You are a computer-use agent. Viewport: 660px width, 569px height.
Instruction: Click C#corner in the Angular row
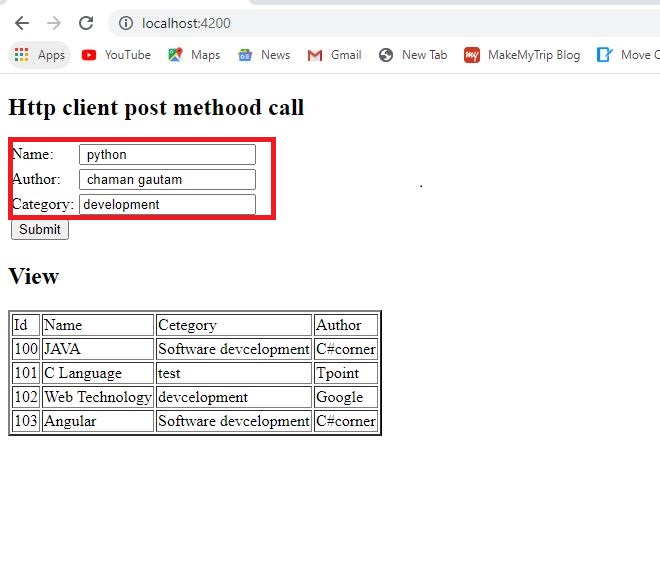pyautogui.click(x=346, y=421)
